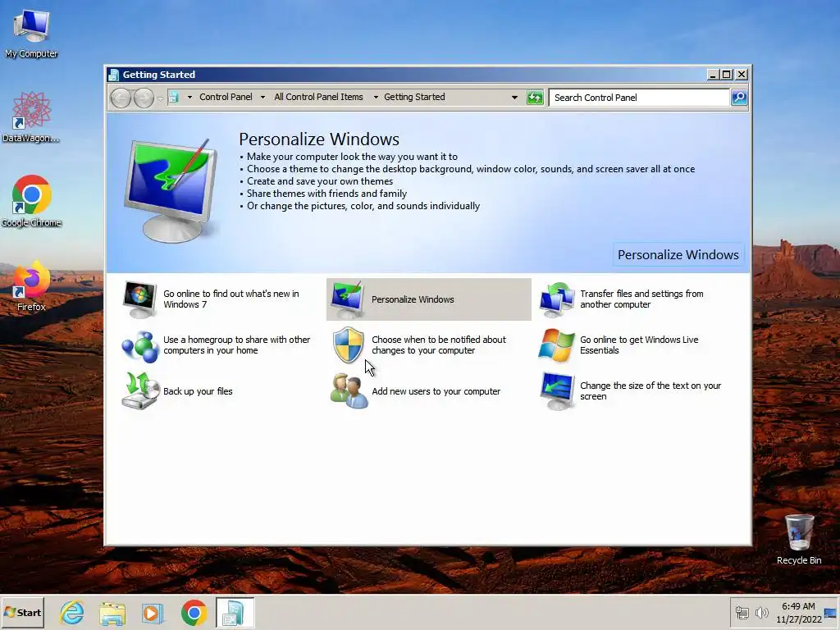Open Chrome from the taskbar
This screenshot has height=630, width=840.
pyautogui.click(x=194, y=612)
